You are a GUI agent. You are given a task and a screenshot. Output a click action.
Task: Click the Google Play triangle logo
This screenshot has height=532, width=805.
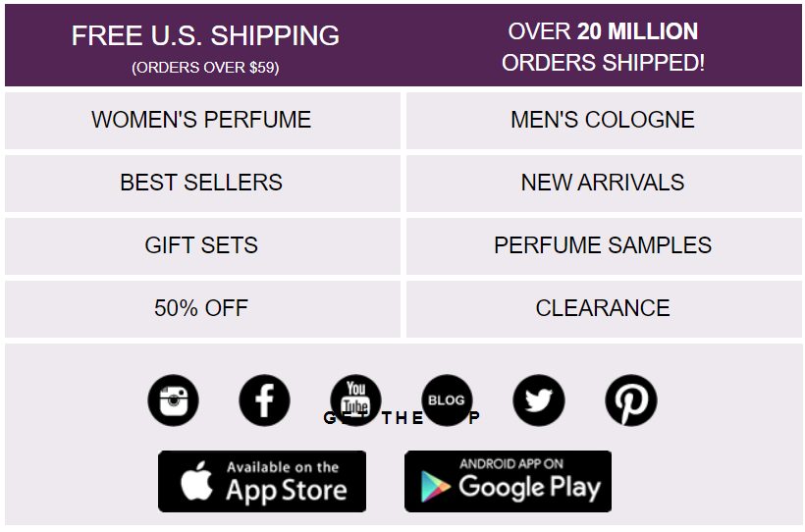[x=435, y=486]
